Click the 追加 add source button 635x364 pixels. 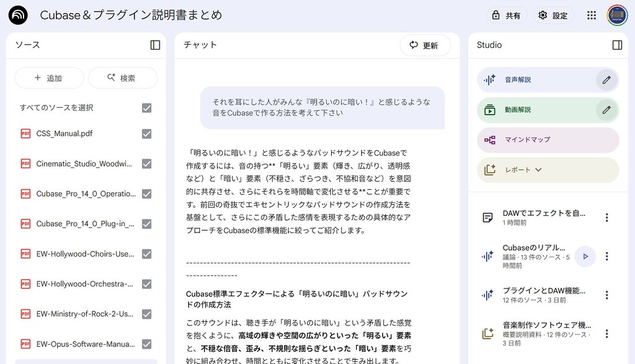pyautogui.click(x=49, y=78)
